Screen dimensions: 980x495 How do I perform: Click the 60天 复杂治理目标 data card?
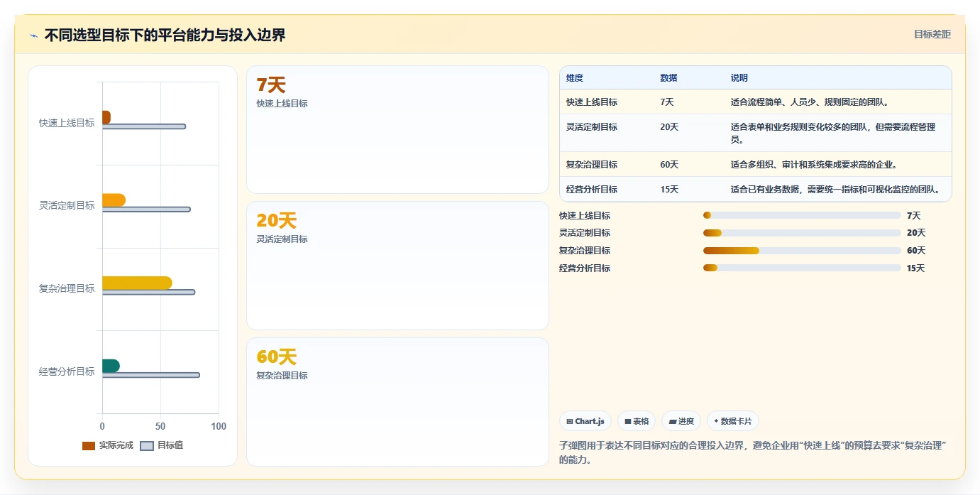click(397, 402)
